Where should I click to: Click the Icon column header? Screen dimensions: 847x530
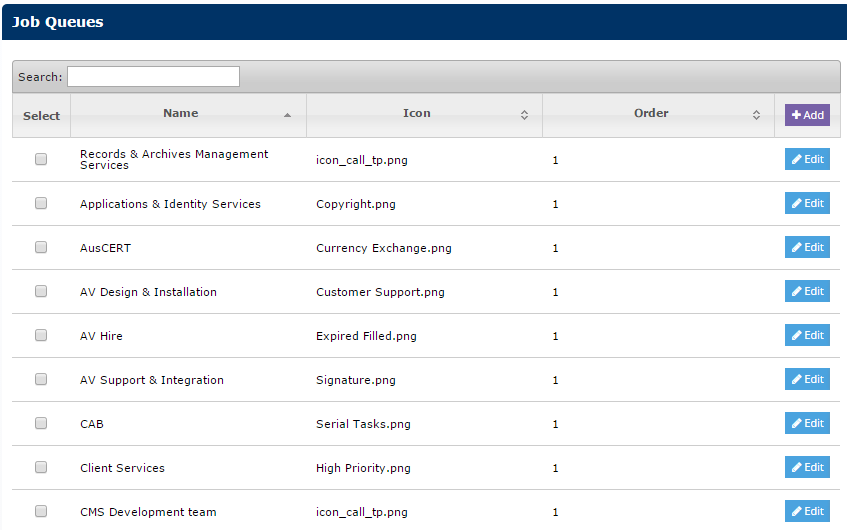click(x=424, y=115)
